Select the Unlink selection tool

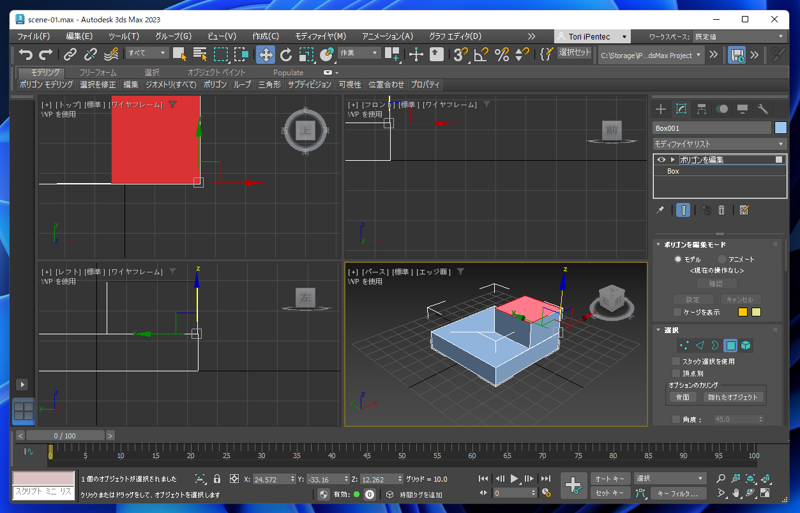(x=90, y=54)
